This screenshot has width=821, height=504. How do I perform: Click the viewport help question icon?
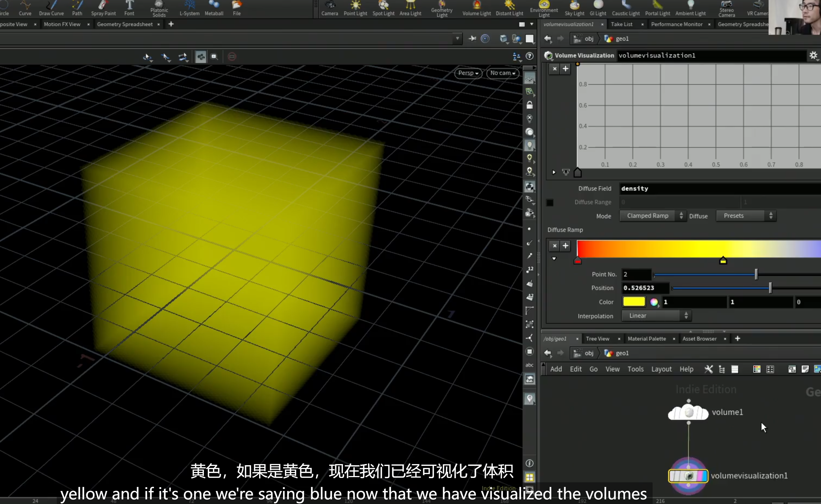coord(529,56)
